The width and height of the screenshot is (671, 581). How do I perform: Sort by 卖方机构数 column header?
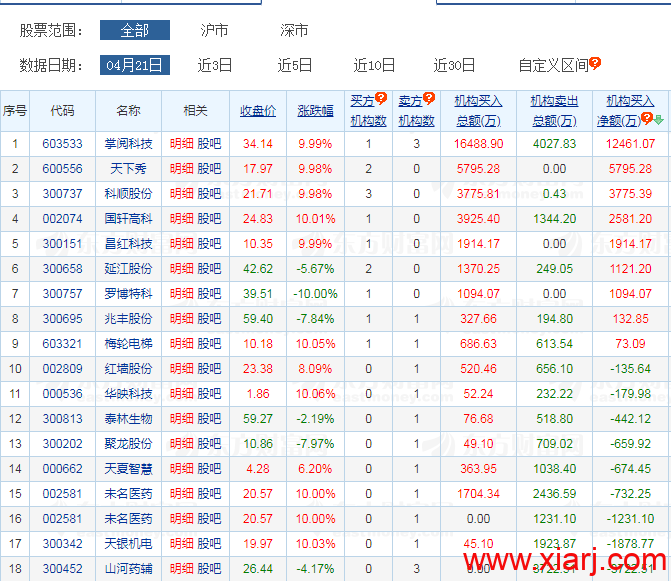point(416,111)
